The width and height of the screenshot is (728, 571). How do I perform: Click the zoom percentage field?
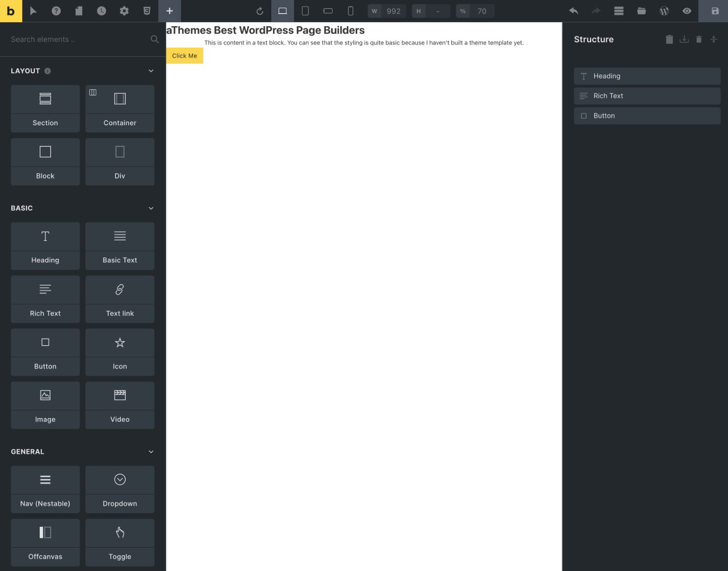click(x=482, y=11)
